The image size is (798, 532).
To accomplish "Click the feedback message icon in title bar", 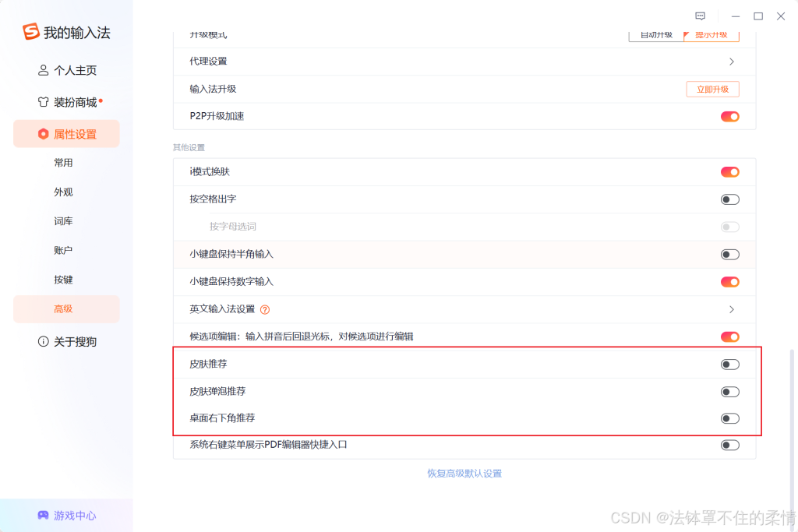I will pyautogui.click(x=701, y=16).
